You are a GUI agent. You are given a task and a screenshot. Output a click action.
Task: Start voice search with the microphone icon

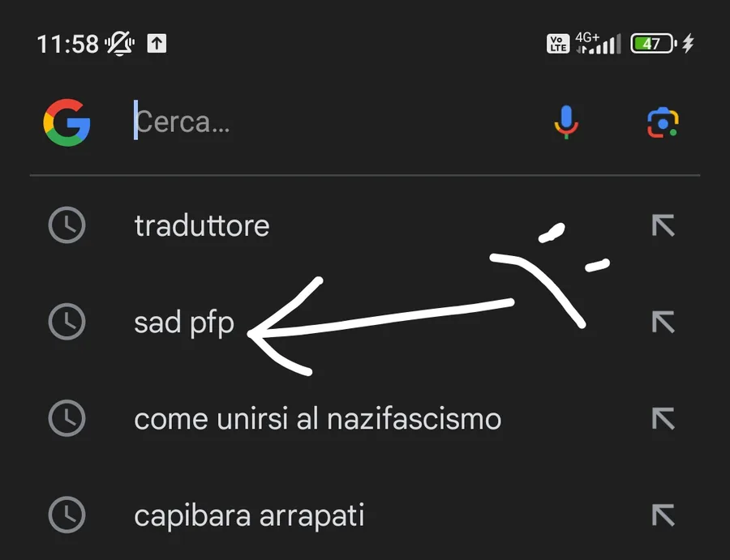pos(566,122)
